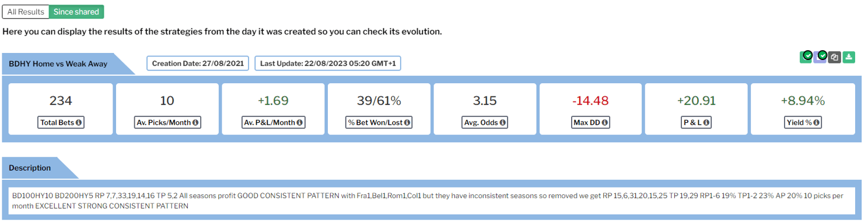
Task: Click the strategy description text box
Action: point(432,201)
